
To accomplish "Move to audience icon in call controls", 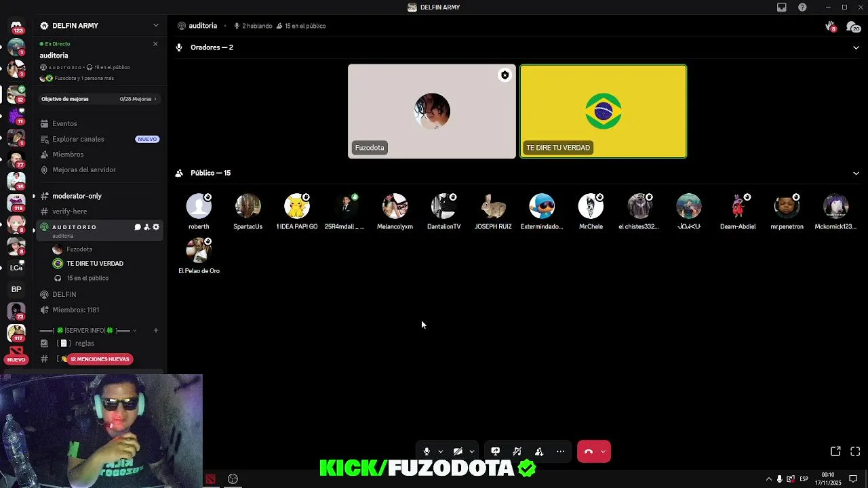I will (x=539, y=451).
